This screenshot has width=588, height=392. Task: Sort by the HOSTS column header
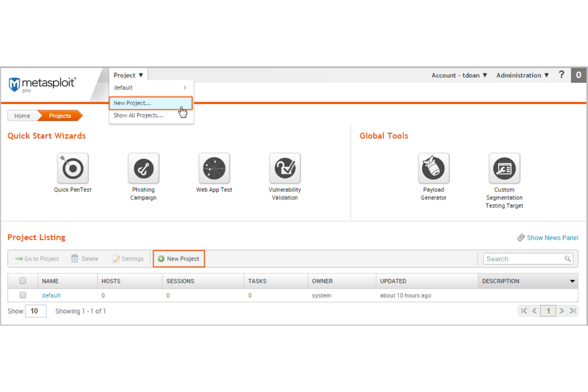click(130, 281)
